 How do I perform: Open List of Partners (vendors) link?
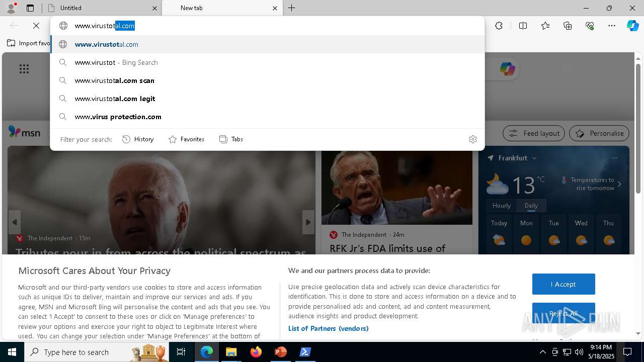click(x=328, y=328)
